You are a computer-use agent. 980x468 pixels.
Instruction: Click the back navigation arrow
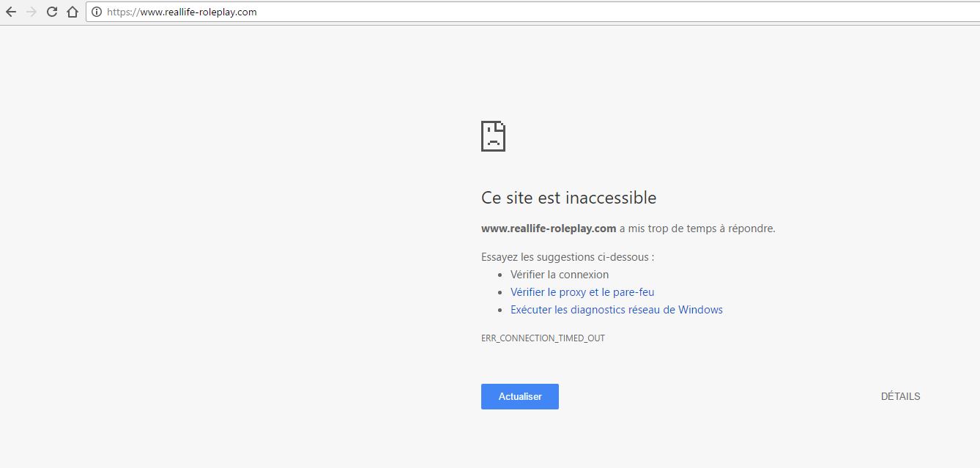[x=10, y=12]
